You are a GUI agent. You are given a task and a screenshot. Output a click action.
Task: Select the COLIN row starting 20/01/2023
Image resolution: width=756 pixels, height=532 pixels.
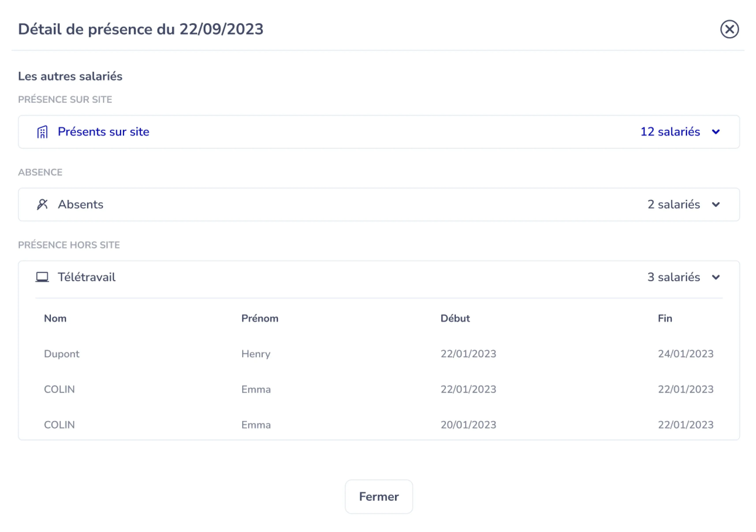pyautogui.click(x=59, y=425)
